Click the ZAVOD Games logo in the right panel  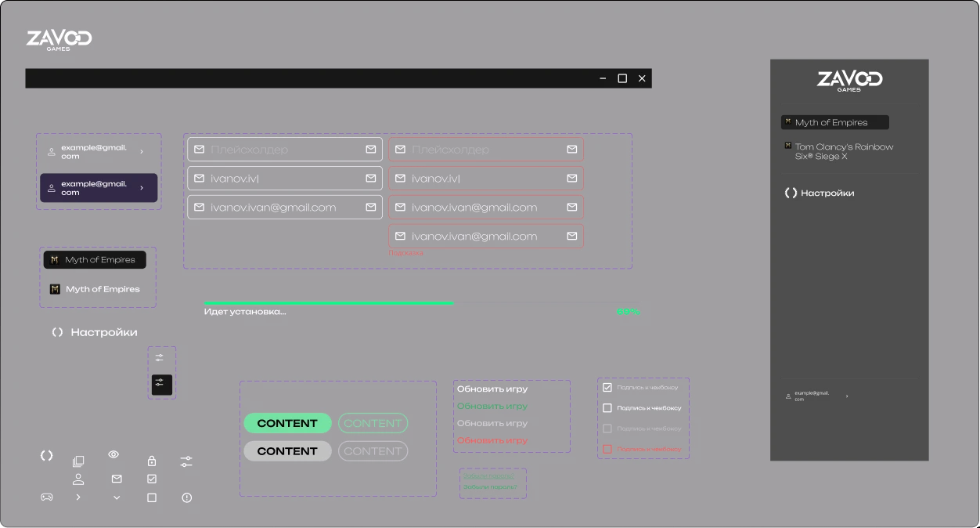849,81
